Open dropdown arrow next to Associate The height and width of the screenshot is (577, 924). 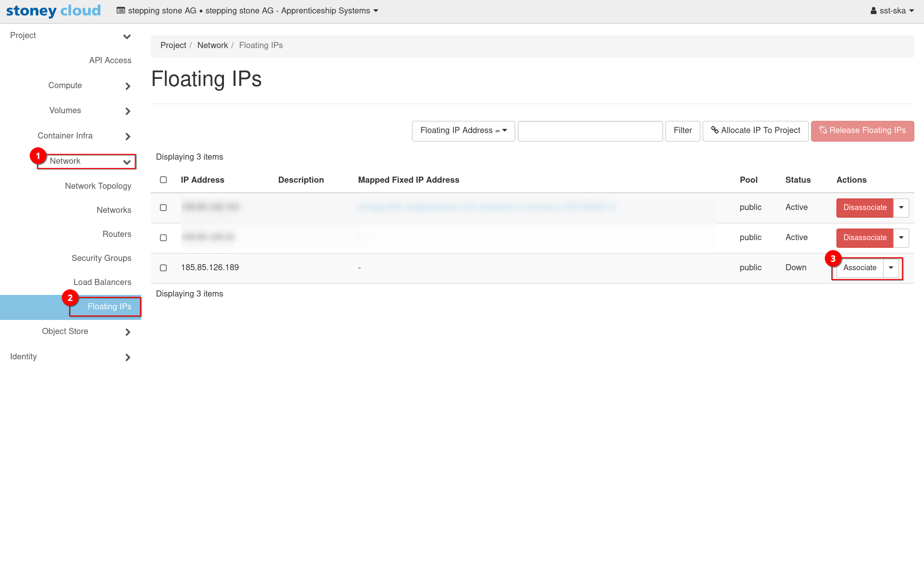(x=891, y=268)
